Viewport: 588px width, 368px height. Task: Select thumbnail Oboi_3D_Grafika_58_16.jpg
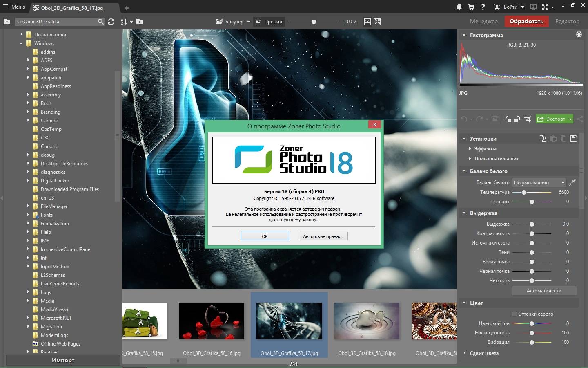pyautogui.click(x=212, y=321)
